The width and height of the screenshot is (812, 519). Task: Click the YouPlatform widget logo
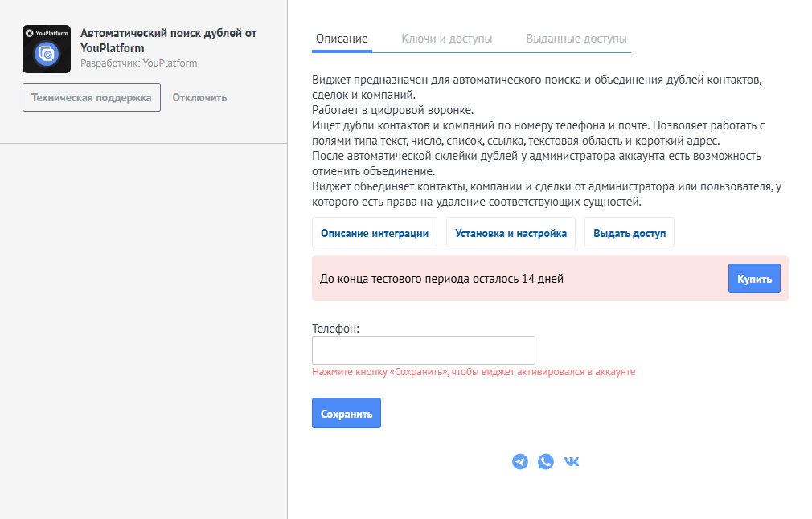point(47,49)
